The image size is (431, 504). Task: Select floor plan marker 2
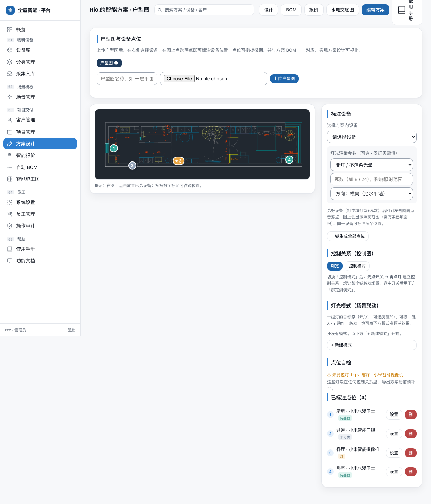132,165
